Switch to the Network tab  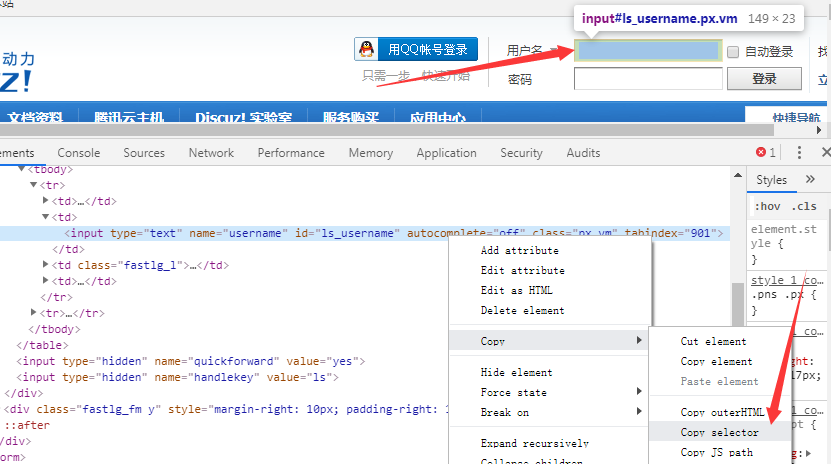tap(211, 153)
